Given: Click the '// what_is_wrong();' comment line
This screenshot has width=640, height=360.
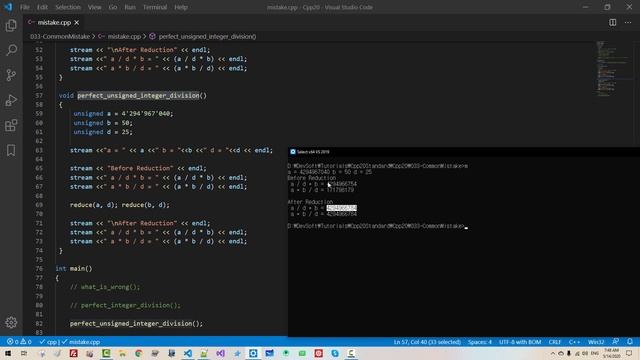Looking at the screenshot, I should point(104,287).
